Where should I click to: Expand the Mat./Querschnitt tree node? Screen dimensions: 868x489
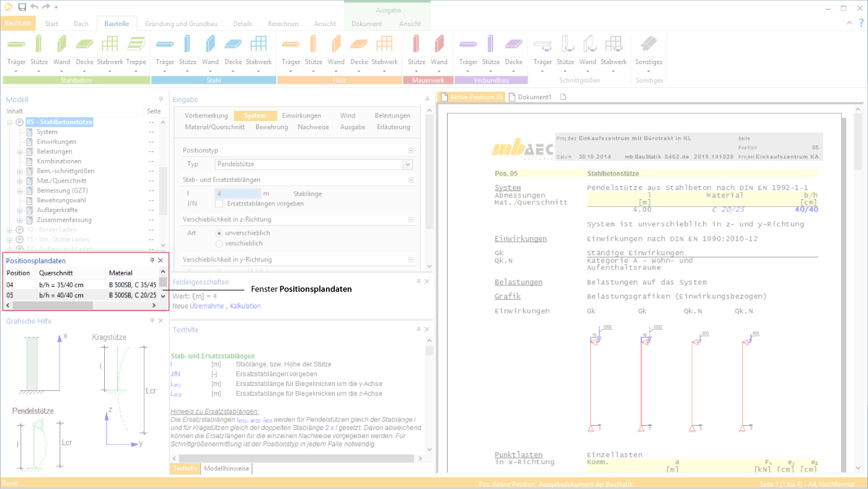click(20, 181)
